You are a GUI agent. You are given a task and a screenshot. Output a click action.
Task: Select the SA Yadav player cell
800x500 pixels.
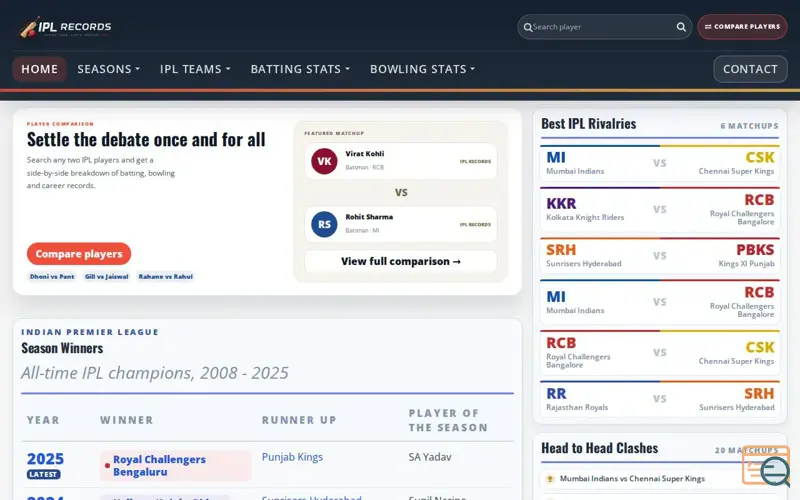pos(430,457)
